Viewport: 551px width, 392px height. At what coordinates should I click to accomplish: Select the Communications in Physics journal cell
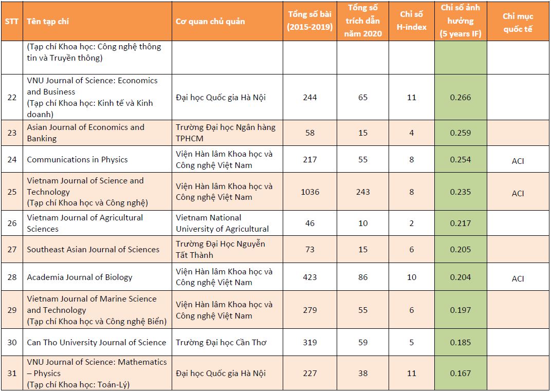[97, 159]
